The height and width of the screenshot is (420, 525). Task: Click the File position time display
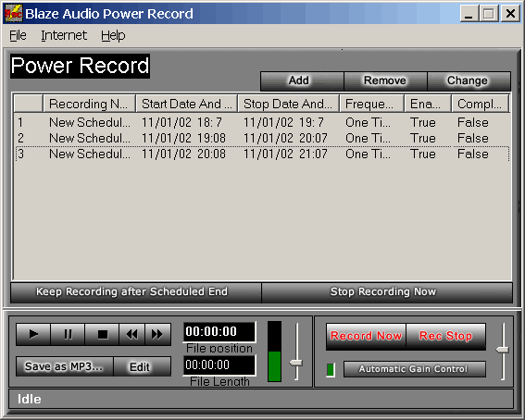point(219,332)
